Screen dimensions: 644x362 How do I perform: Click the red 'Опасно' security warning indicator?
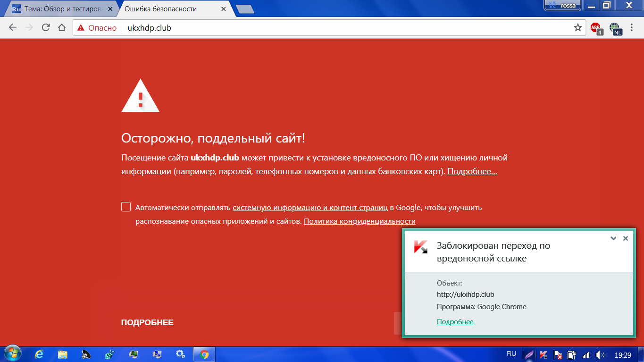[97, 28]
